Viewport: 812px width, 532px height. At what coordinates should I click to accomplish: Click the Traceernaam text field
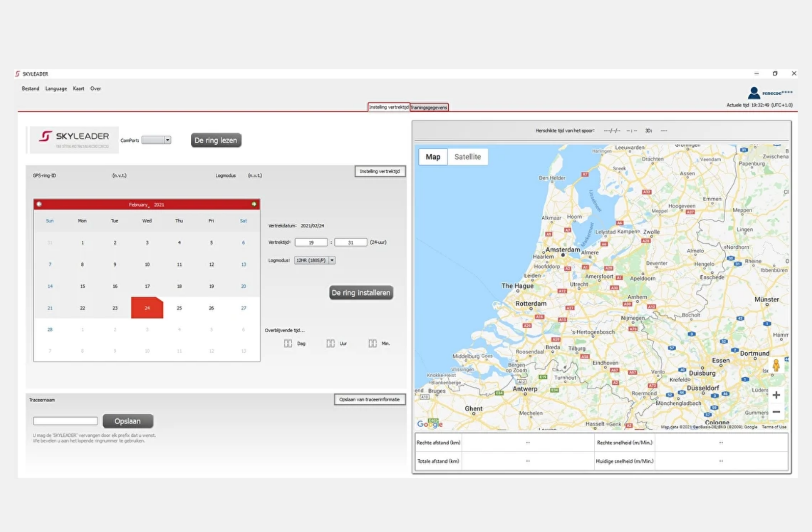click(66, 421)
